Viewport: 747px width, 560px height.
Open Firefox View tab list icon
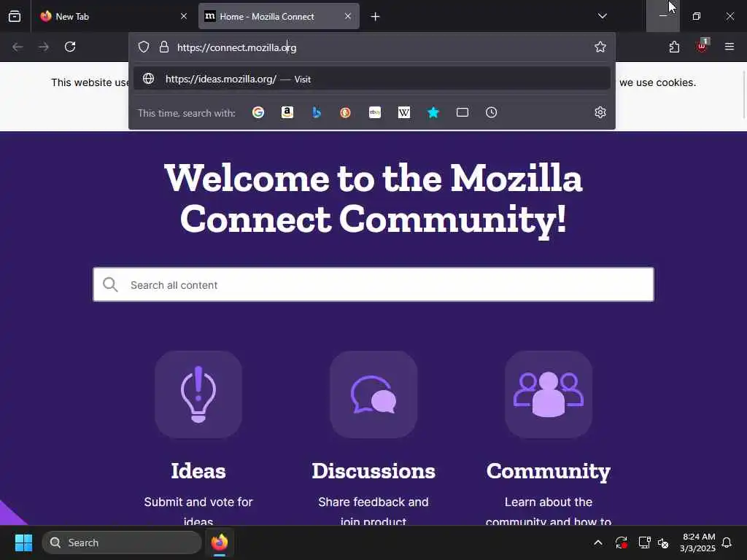point(15,16)
